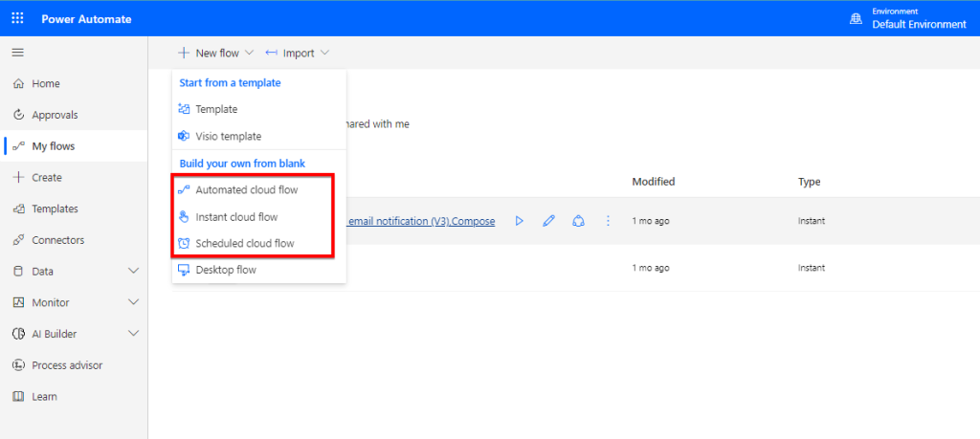Click the Process advisor icon
The height and width of the screenshot is (439, 980).
[19, 365]
